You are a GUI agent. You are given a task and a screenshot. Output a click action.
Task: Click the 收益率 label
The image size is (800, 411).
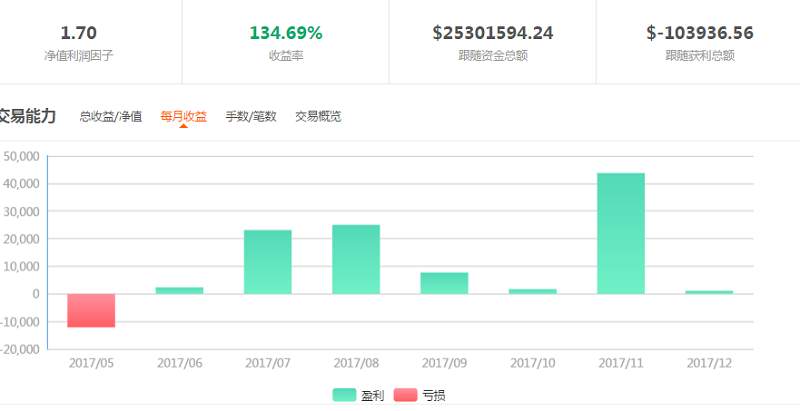(x=286, y=56)
